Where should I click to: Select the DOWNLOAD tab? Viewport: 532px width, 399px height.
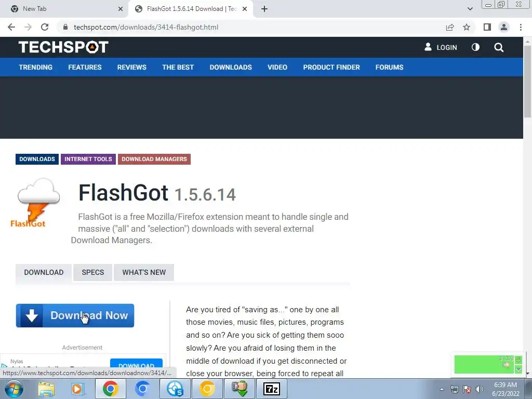point(44,272)
